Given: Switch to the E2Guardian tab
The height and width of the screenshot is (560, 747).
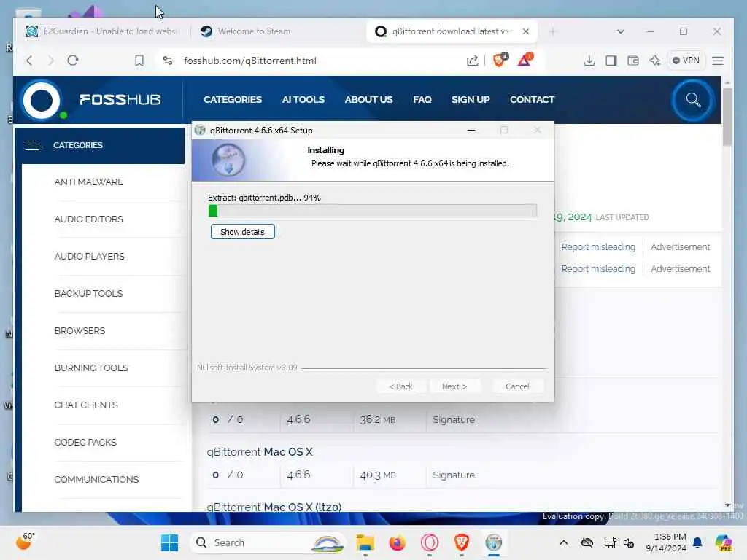Looking at the screenshot, I should [102, 31].
